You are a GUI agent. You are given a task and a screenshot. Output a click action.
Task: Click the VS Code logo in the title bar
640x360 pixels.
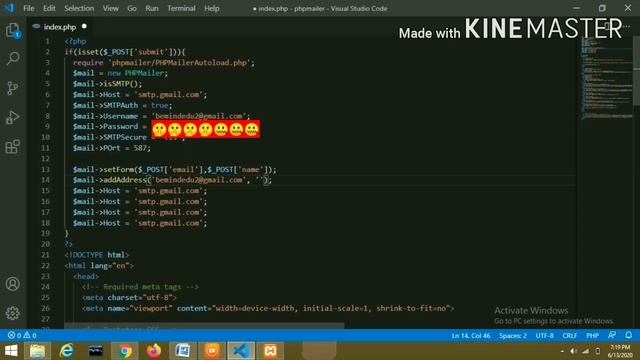pos(9,8)
